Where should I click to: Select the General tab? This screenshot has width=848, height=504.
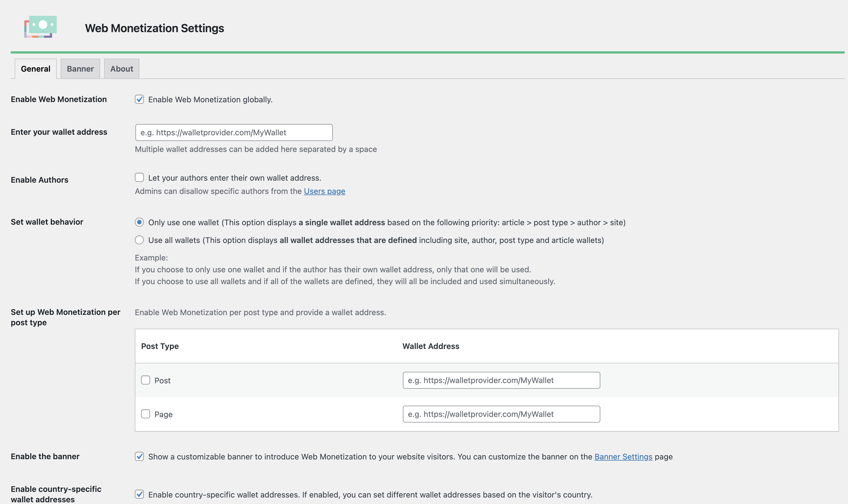(x=36, y=69)
